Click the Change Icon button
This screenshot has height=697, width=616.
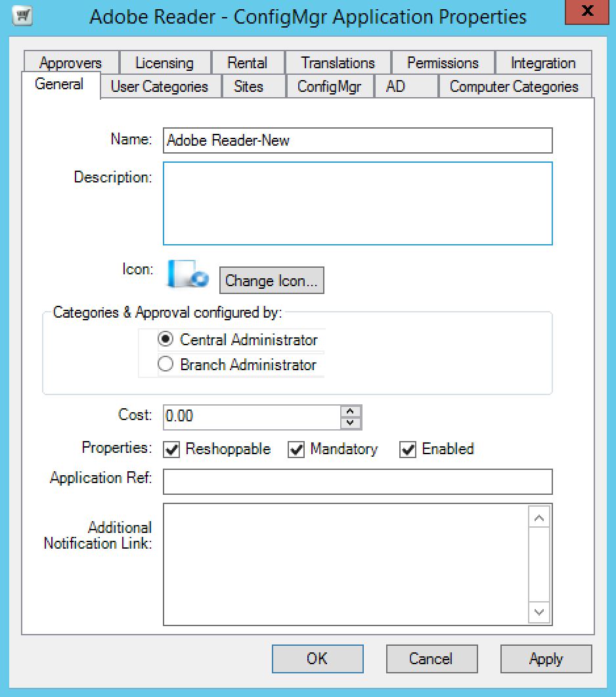coord(271,281)
